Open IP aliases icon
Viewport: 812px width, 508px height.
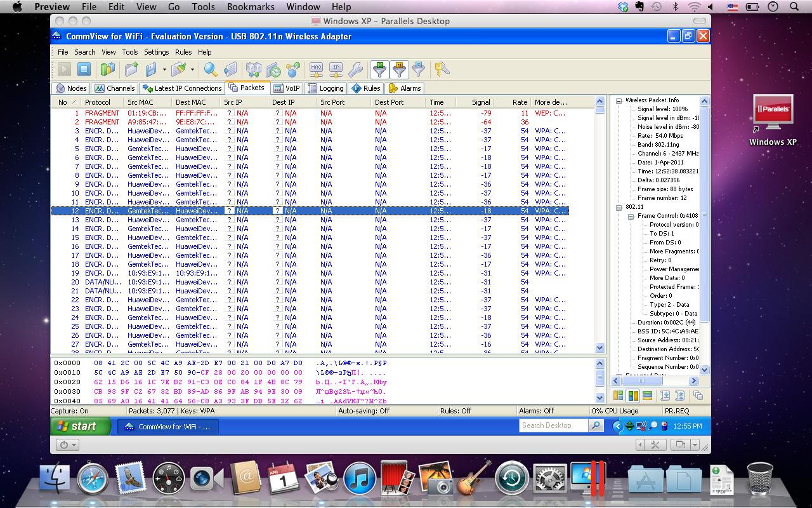(x=336, y=69)
